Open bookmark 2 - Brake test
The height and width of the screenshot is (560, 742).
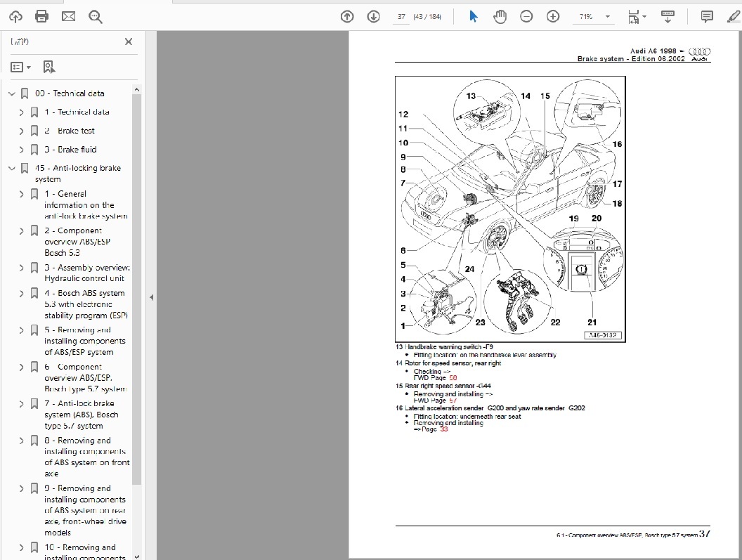click(70, 131)
